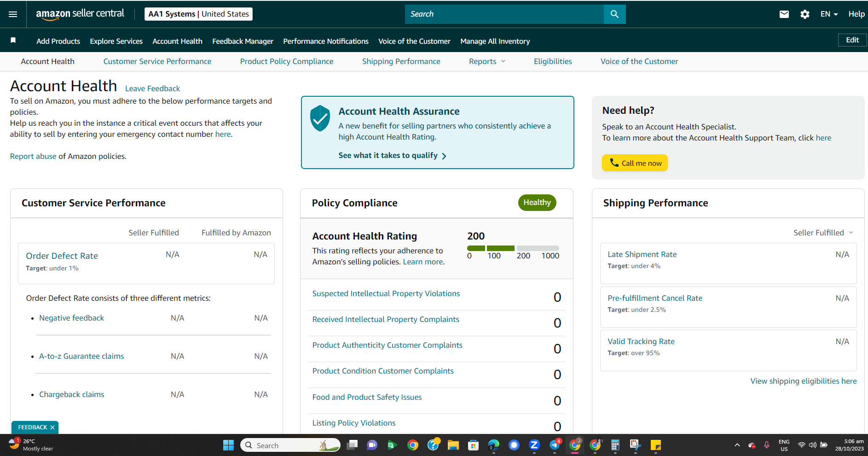Screen dimensions: 868x456
Task: Click the Call me now button
Action: (635, 163)
